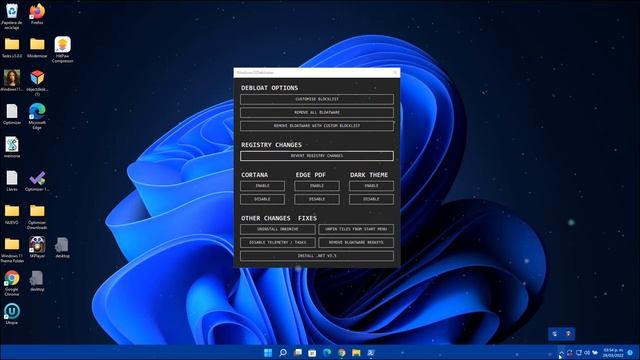The image size is (640, 360).
Task: Open File Explorer from taskbar
Action: (x=356, y=353)
